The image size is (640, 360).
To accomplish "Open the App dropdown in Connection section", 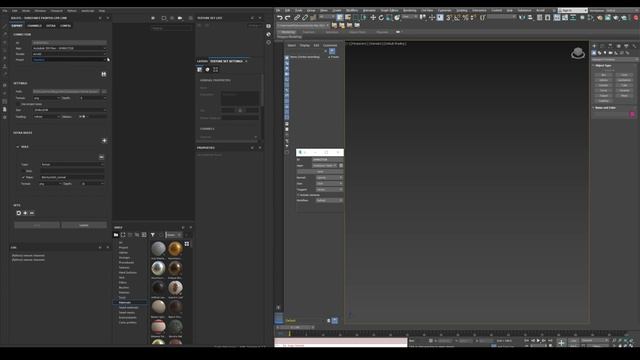I will (x=69, y=48).
